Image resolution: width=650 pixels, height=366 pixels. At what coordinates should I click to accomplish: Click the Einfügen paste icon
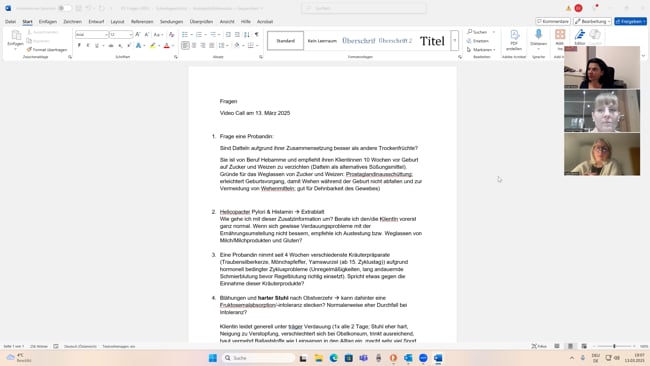[16, 35]
